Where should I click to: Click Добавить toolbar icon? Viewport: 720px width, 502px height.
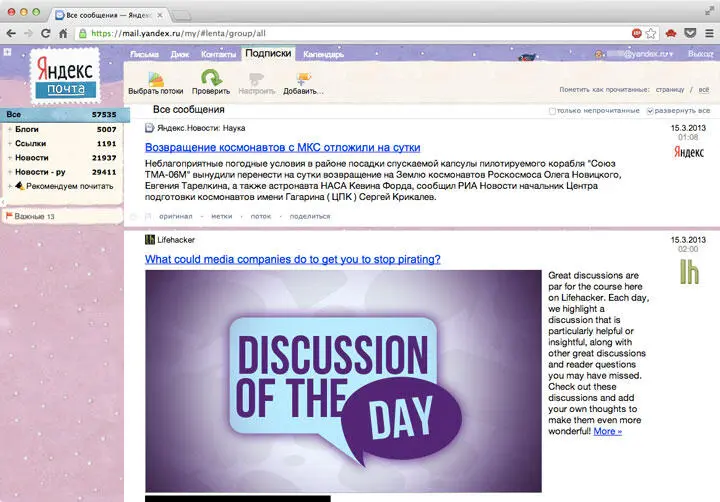(x=303, y=79)
